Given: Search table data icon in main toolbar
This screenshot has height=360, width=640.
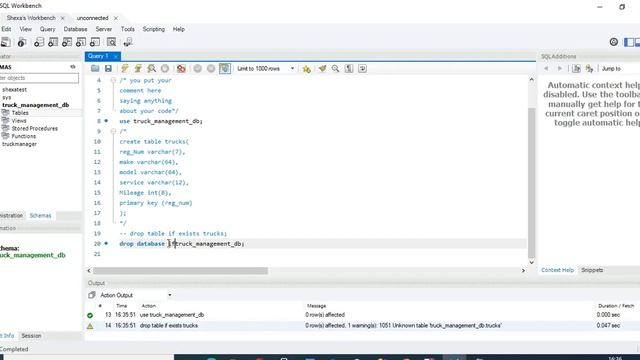Looking at the screenshot, I should coord(111,42).
